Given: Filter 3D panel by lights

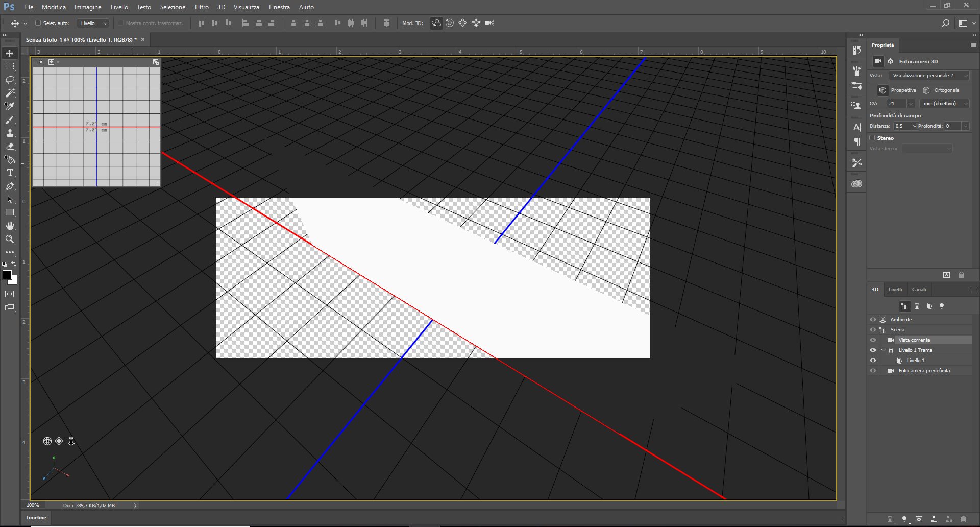Looking at the screenshot, I should click(x=942, y=306).
